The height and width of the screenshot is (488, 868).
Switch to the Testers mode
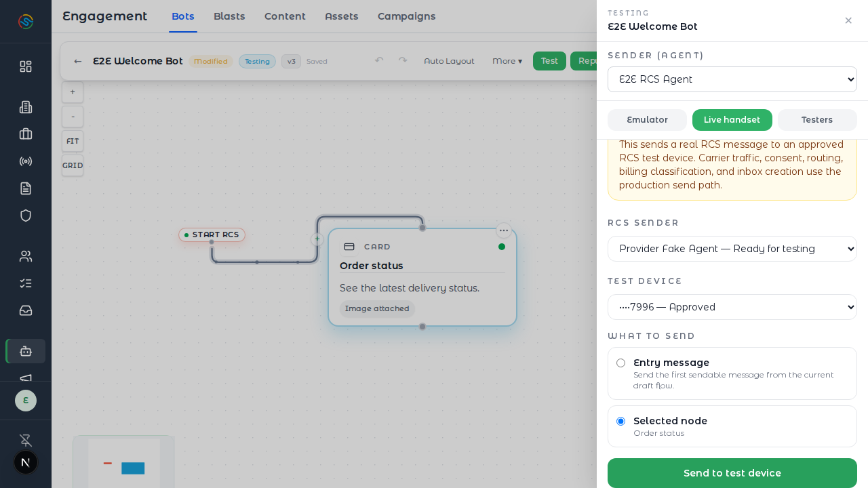click(817, 120)
